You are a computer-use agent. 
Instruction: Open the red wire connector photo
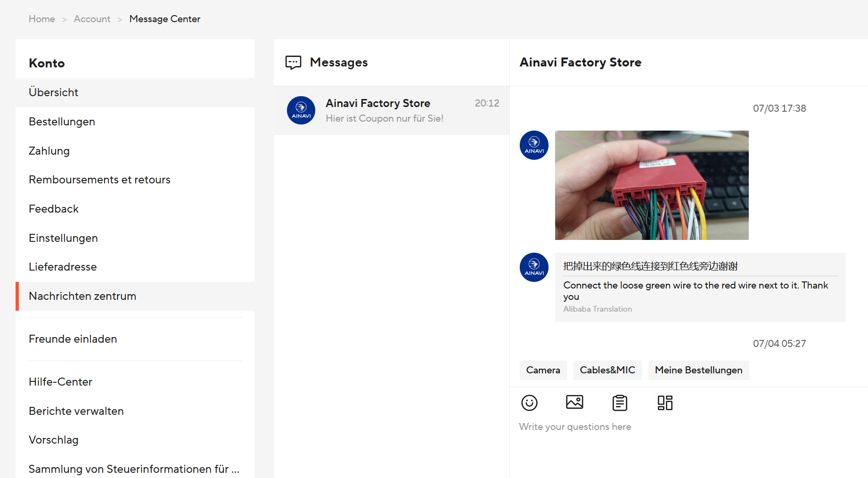click(x=651, y=185)
